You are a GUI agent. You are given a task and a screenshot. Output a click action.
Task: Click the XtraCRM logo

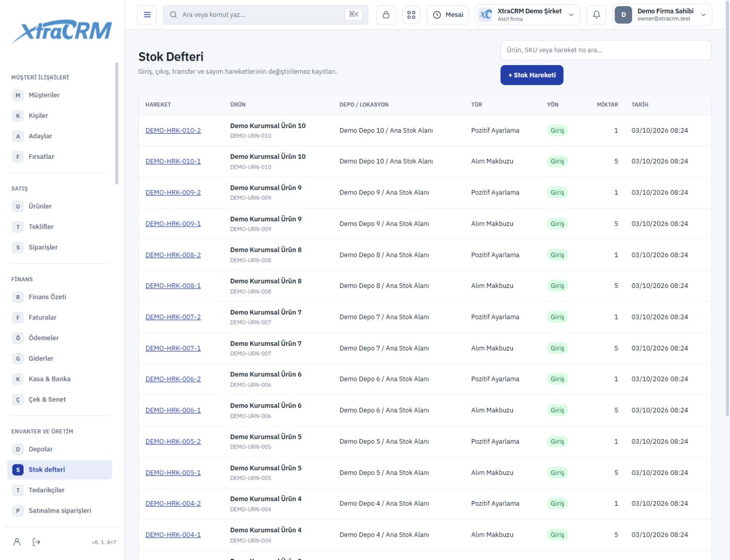click(x=62, y=32)
